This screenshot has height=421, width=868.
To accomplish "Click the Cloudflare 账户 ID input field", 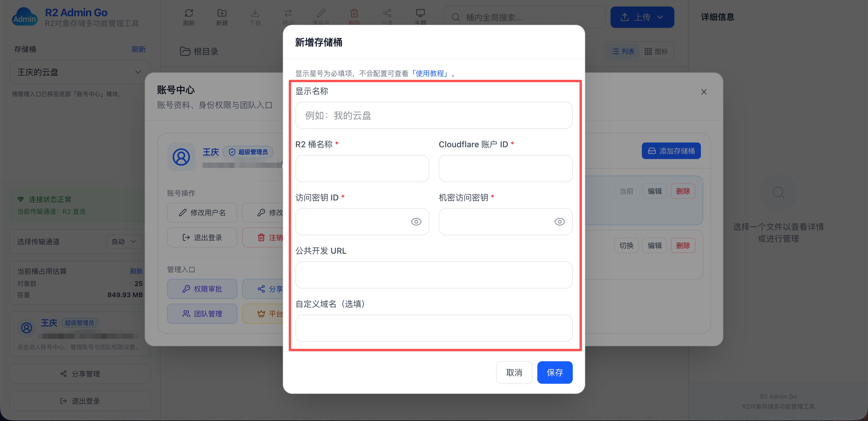I will (x=505, y=168).
